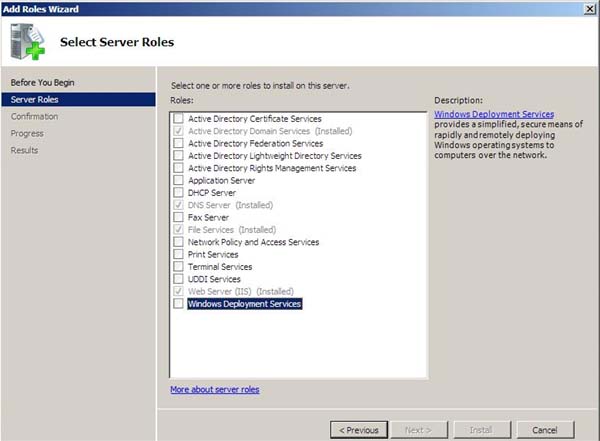Enable the DHCP Server role checkbox

point(178,192)
